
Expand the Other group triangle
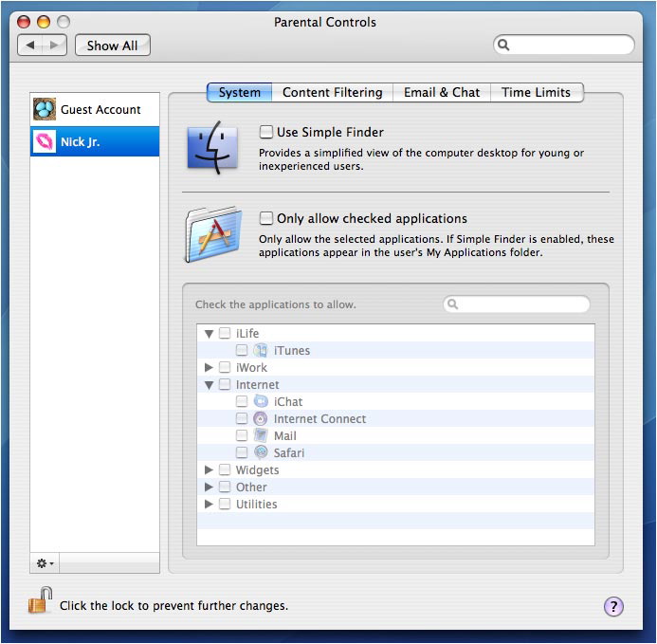(209, 487)
